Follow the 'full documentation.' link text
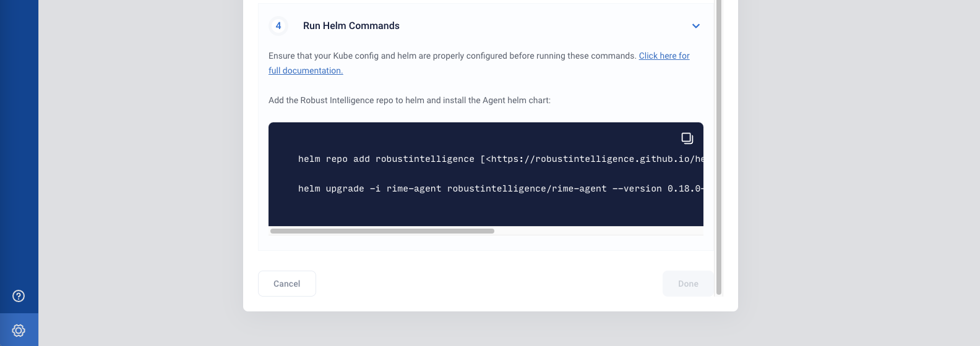The height and width of the screenshot is (346, 980). coord(306,70)
